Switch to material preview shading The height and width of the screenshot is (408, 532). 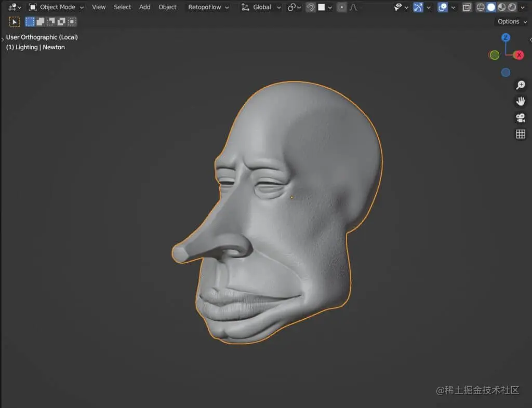tap(502, 7)
